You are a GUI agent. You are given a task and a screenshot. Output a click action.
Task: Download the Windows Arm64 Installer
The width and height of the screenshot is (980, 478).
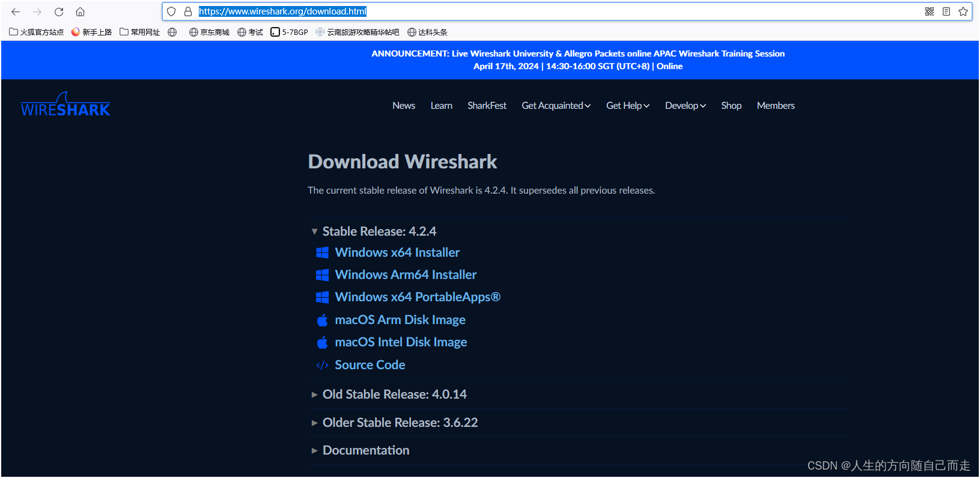click(406, 275)
